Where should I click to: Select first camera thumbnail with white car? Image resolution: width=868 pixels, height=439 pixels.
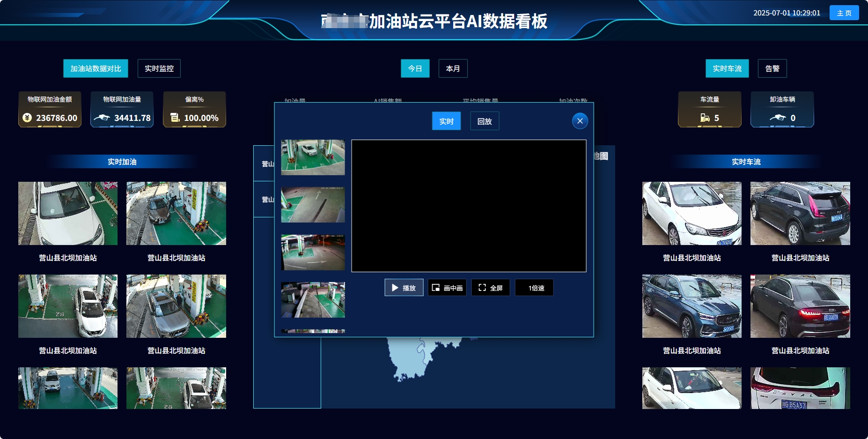coord(313,157)
